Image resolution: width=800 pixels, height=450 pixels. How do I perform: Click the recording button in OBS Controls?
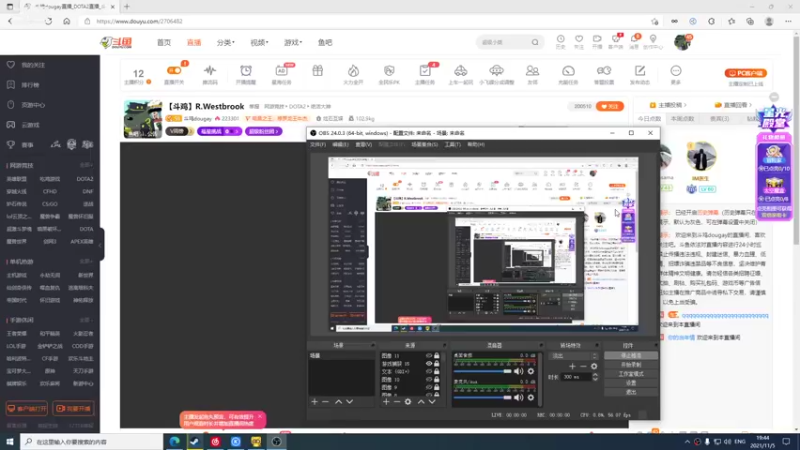coord(631,365)
